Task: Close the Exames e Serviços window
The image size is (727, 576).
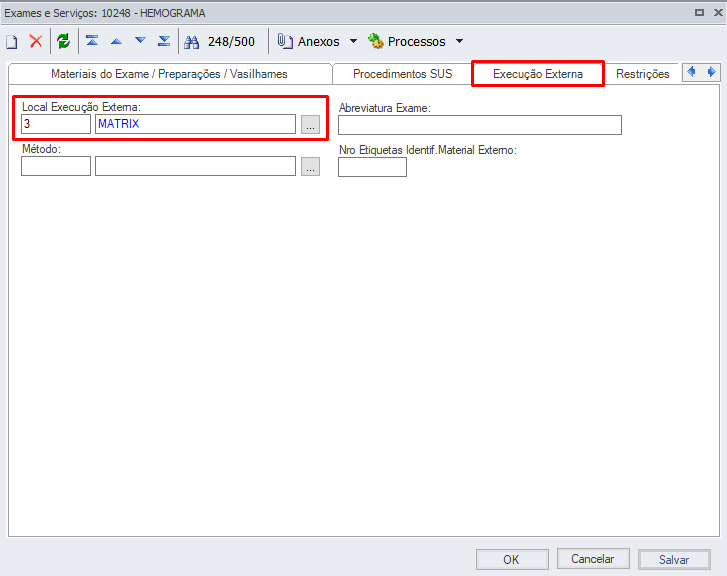Action: pyautogui.click(x=718, y=13)
